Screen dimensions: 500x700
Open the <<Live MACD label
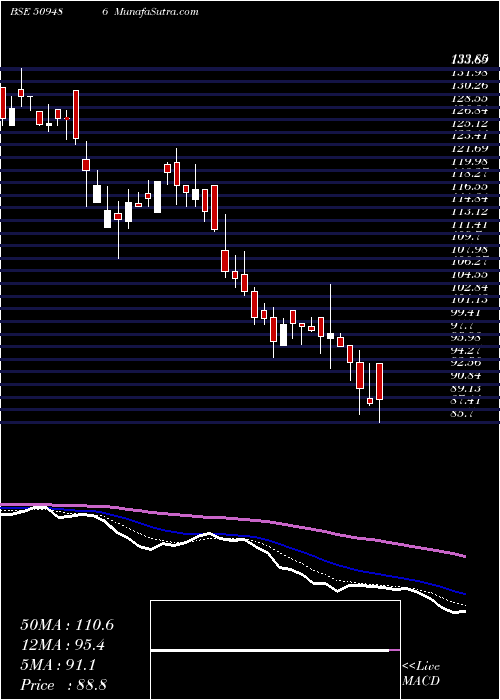point(421,674)
